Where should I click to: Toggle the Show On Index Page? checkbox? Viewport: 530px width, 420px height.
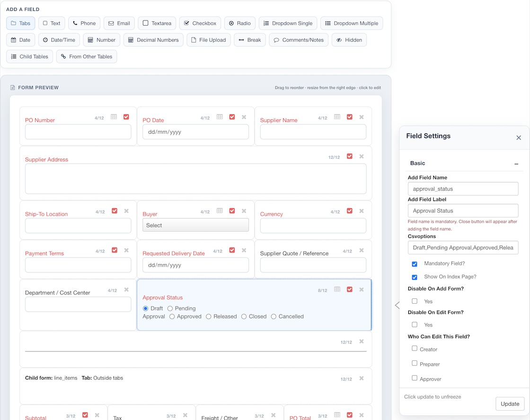pos(415,277)
